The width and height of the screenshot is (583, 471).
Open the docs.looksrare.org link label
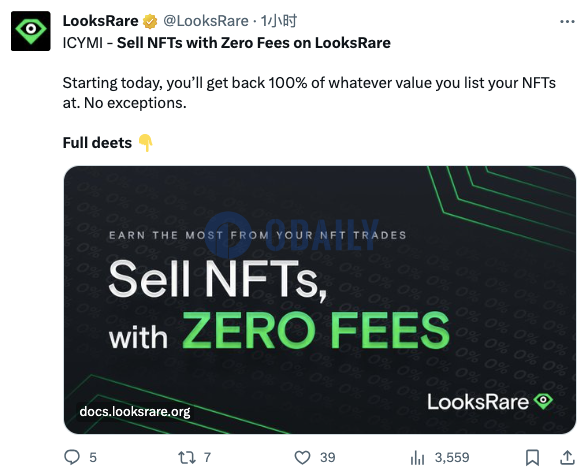tap(135, 412)
